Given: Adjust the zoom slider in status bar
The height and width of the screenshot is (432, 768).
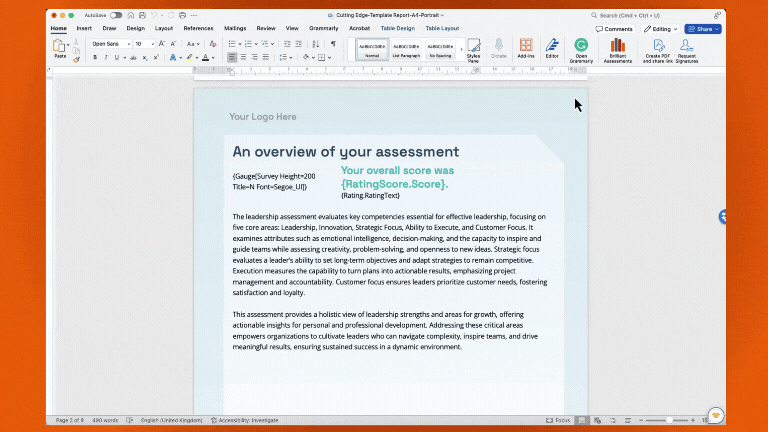Looking at the screenshot, I should pyautogui.click(x=669, y=420).
